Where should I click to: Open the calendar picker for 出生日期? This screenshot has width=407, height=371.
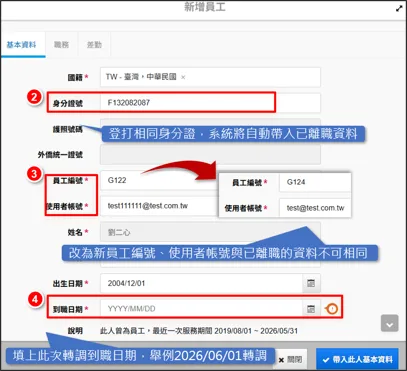[311, 283]
